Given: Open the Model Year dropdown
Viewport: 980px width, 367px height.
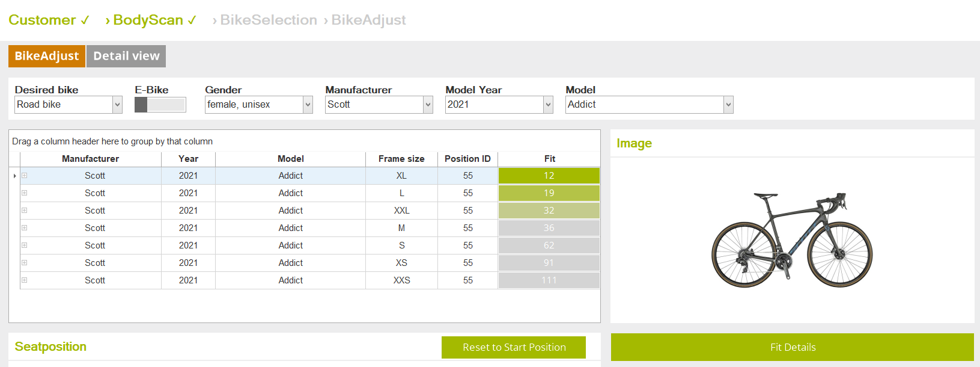Looking at the screenshot, I should click(548, 105).
